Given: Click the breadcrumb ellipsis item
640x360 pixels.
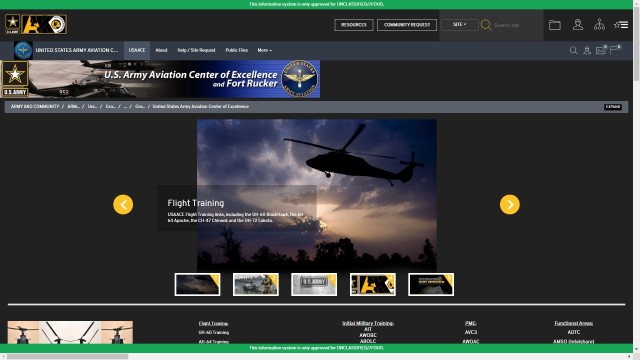Looking at the screenshot, I should pyautogui.click(x=125, y=107).
